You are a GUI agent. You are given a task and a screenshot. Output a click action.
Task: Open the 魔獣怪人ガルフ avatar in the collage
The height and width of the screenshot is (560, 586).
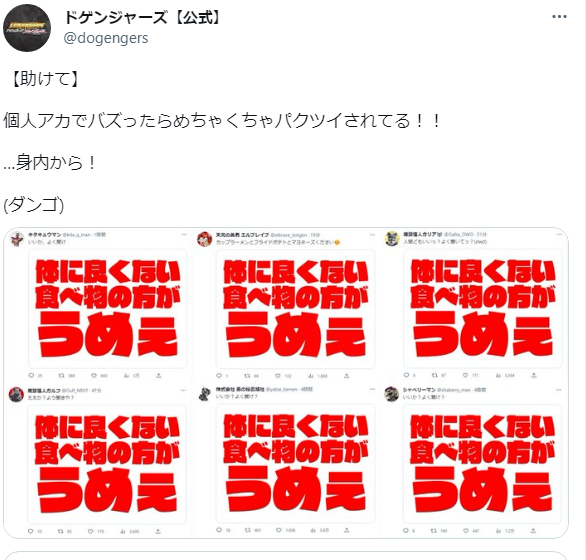click(x=16, y=395)
